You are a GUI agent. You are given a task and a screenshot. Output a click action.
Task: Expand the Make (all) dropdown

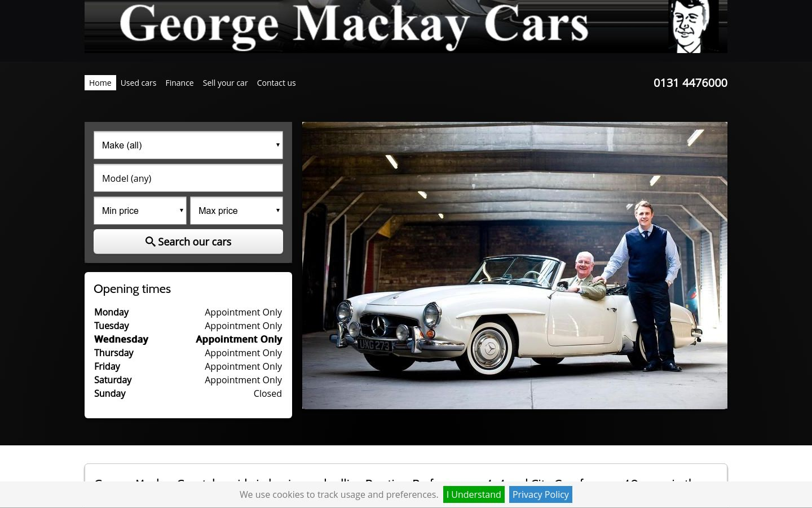pyautogui.click(x=188, y=145)
